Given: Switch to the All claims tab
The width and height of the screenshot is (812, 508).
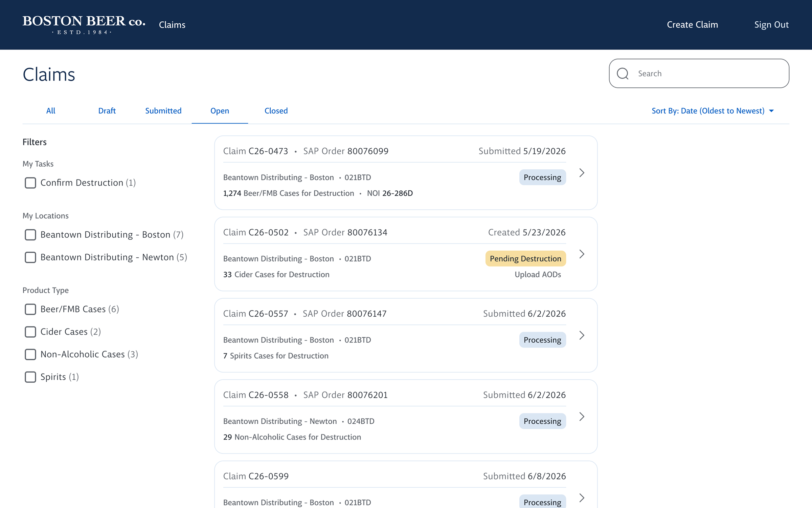Looking at the screenshot, I should coord(51,111).
